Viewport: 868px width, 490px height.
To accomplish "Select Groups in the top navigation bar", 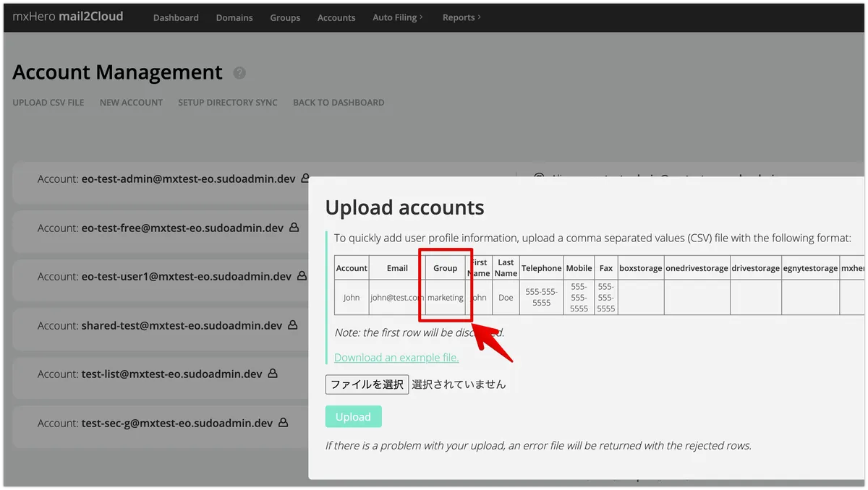I will (x=285, y=17).
